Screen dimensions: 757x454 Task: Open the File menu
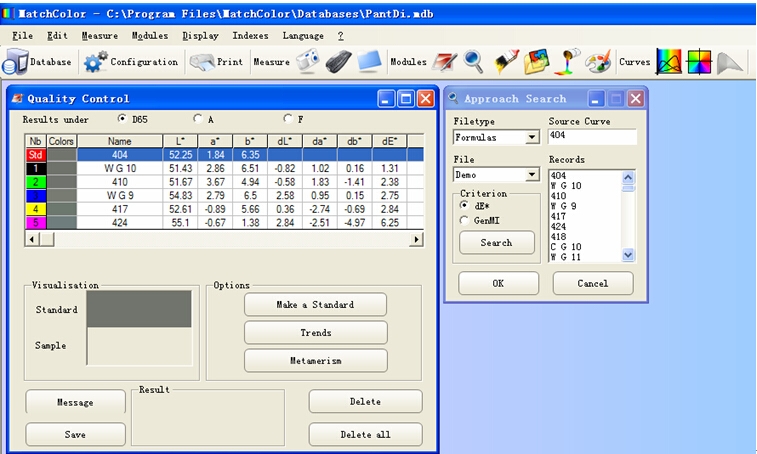click(x=22, y=36)
